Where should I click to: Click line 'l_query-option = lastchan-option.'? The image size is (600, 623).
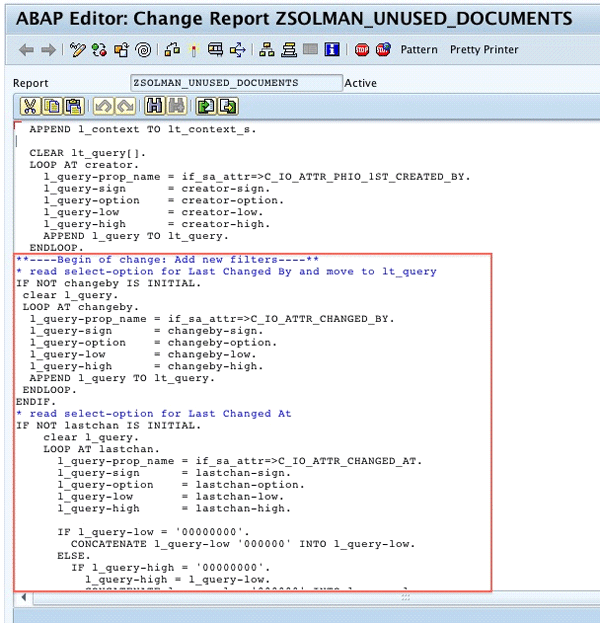[181, 485]
